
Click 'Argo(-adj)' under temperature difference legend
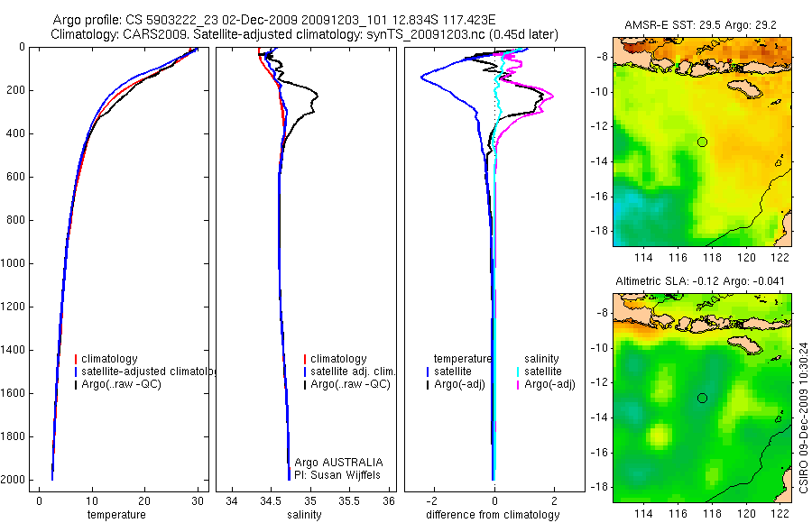(459, 384)
